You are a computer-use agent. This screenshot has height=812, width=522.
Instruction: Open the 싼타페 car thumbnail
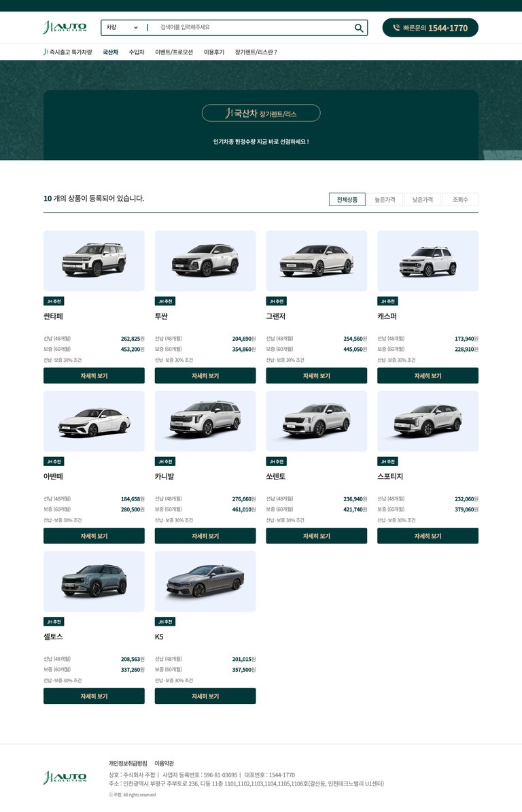pyautogui.click(x=94, y=260)
